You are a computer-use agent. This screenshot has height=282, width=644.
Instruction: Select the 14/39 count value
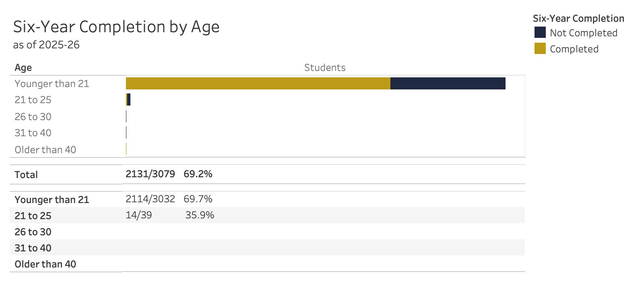click(x=139, y=215)
